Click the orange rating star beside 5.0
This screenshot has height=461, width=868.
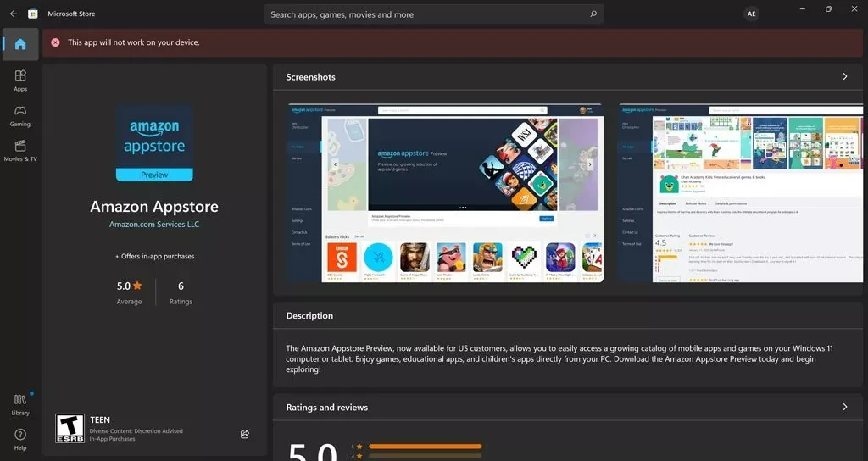pyautogui.click(x=137, y=286)
